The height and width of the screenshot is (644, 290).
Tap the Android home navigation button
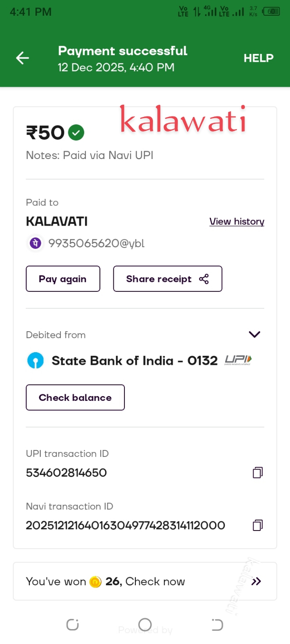click(145, 624)
